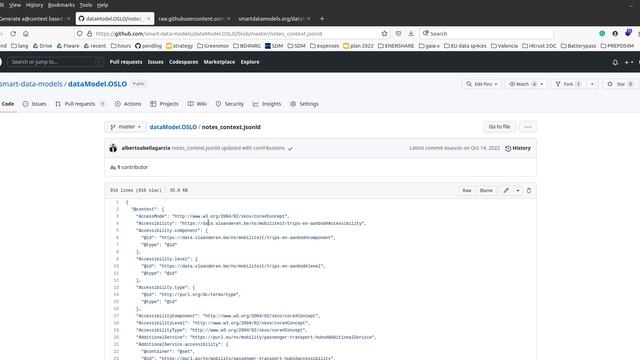Expand the Edit Pins dropdown
The height and width of the screenshot is (360, 640).
click(x=482, y=84)
